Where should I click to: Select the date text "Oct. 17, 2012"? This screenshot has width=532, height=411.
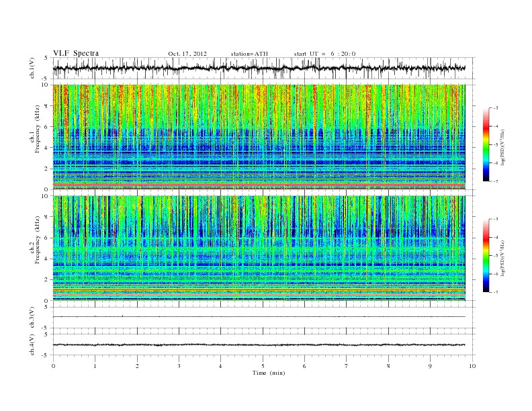pyautogui.click(x=187, y=54)
